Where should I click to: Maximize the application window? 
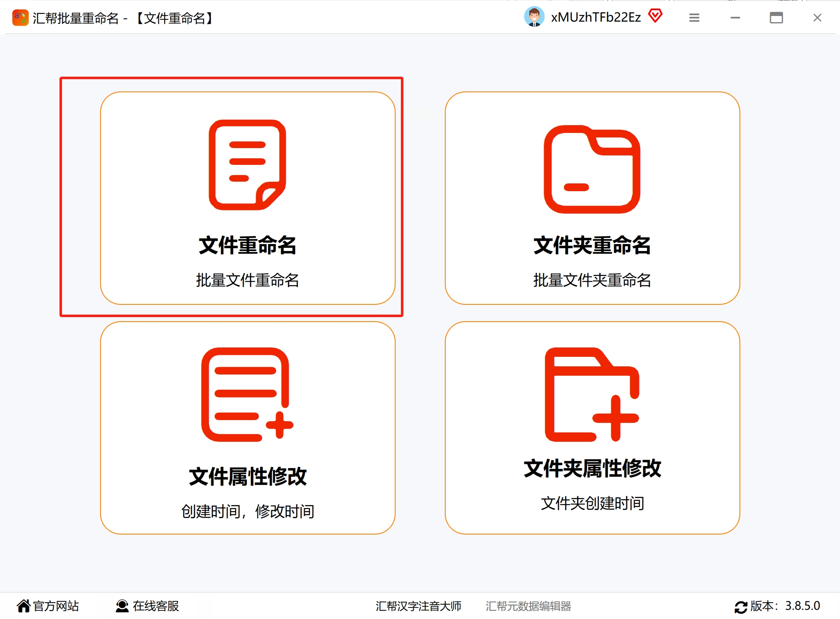click(x=776, y=18)
